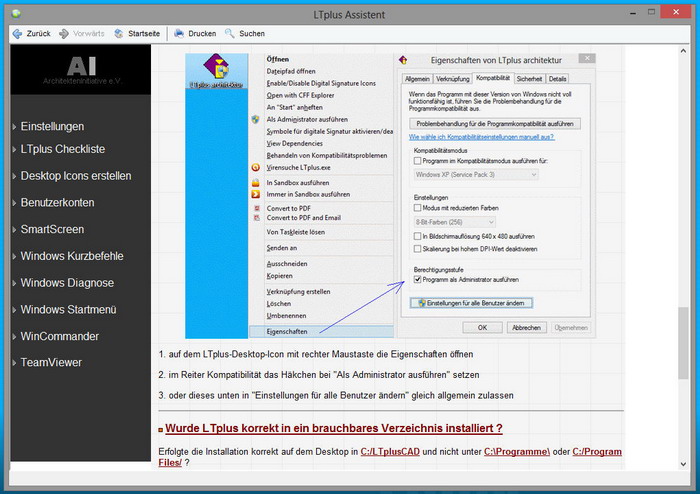
Task: Click icon beside Convert to PDF and Email
Action: (x=257, y=218)
